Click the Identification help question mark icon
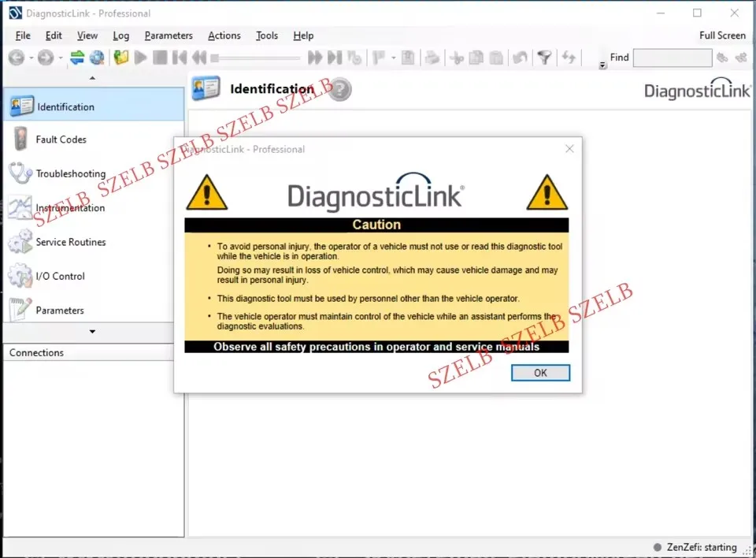This screenshot has height=558, width=756. pyautogui.click(x=340, y=90)
